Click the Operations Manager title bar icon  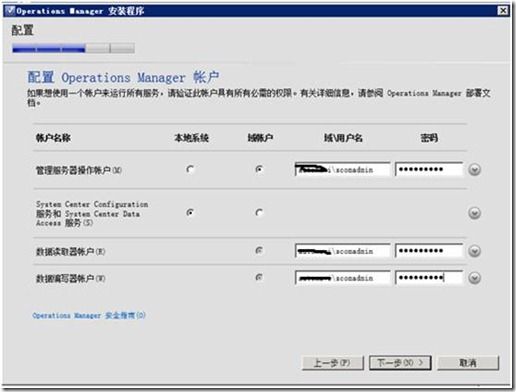point(10,11)
